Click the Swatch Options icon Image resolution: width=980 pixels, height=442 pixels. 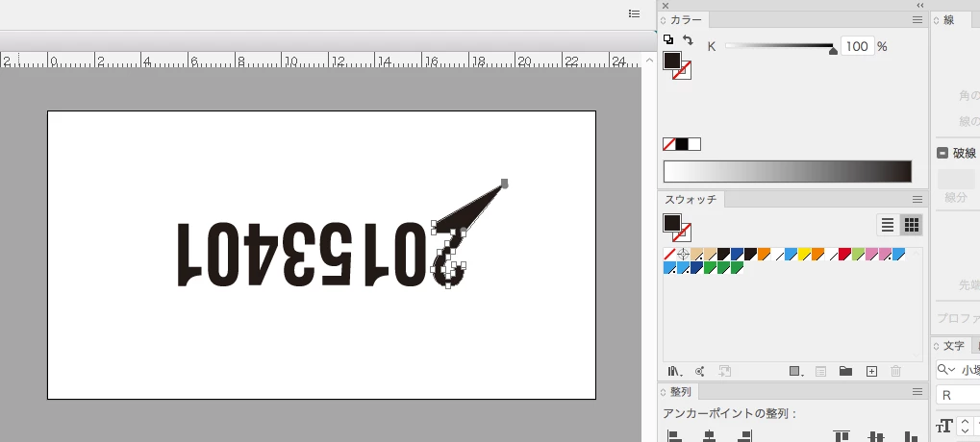(820, 372)
